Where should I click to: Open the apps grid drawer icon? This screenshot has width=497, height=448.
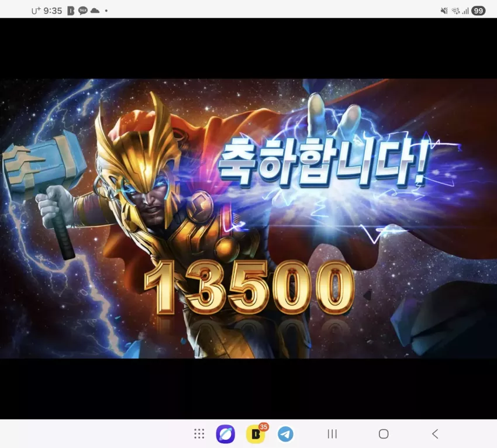(x=199, y=434)
